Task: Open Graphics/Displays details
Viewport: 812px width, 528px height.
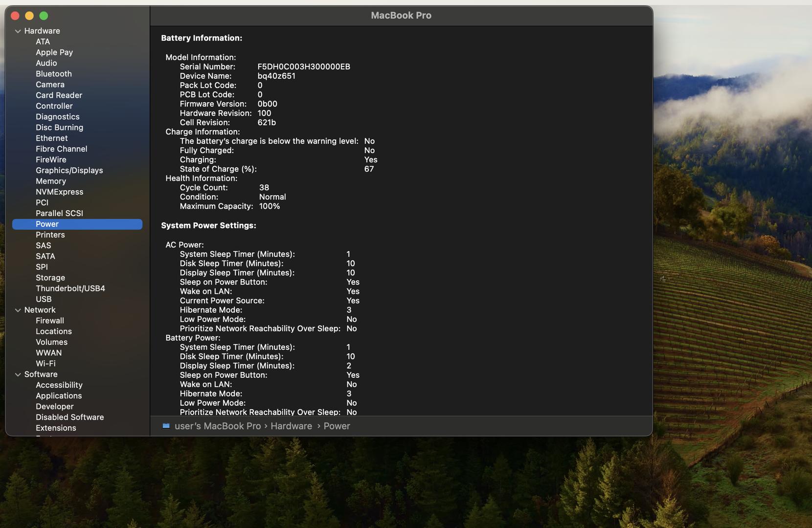Action: click(x=69, y=171)
